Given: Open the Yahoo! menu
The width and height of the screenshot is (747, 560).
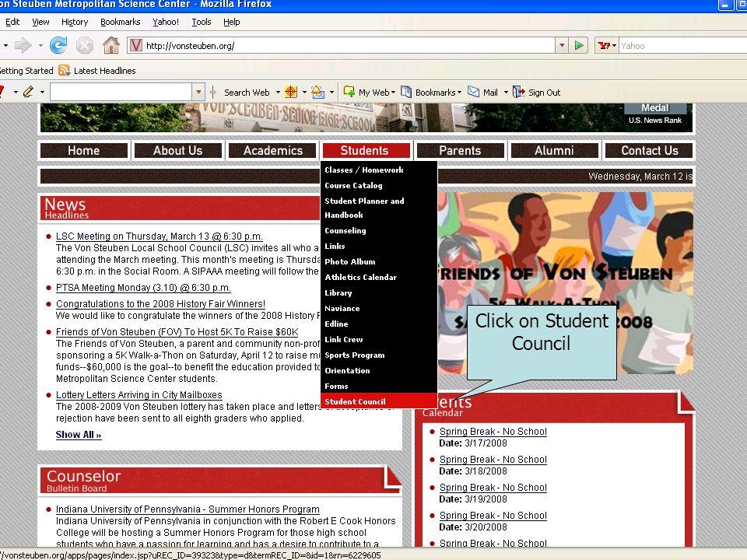Looking at the screenshot, I should [166, 22].
